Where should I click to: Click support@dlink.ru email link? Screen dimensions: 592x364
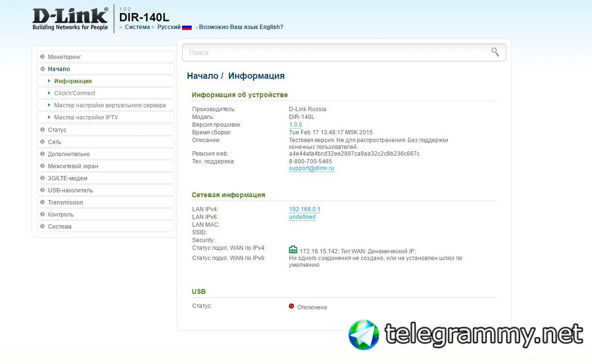pyautogui.click(x=311, y=168)
